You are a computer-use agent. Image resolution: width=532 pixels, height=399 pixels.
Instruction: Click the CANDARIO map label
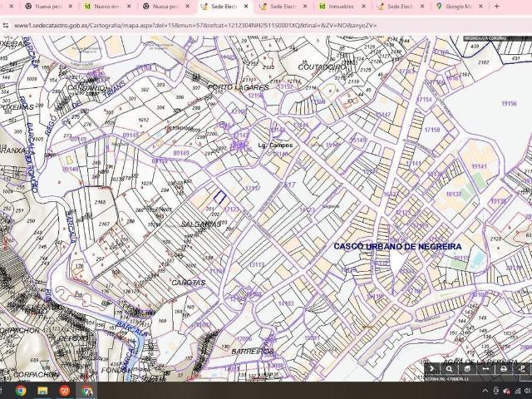click(x=86, y=87)
